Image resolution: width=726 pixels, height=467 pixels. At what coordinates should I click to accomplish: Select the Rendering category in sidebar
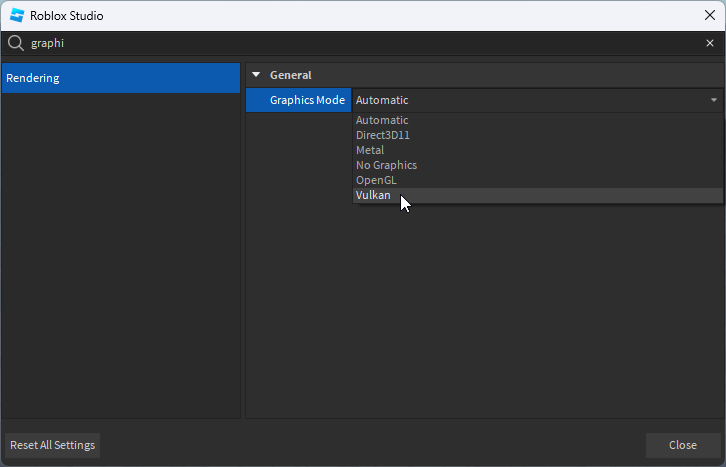click(x=120, y=78)
